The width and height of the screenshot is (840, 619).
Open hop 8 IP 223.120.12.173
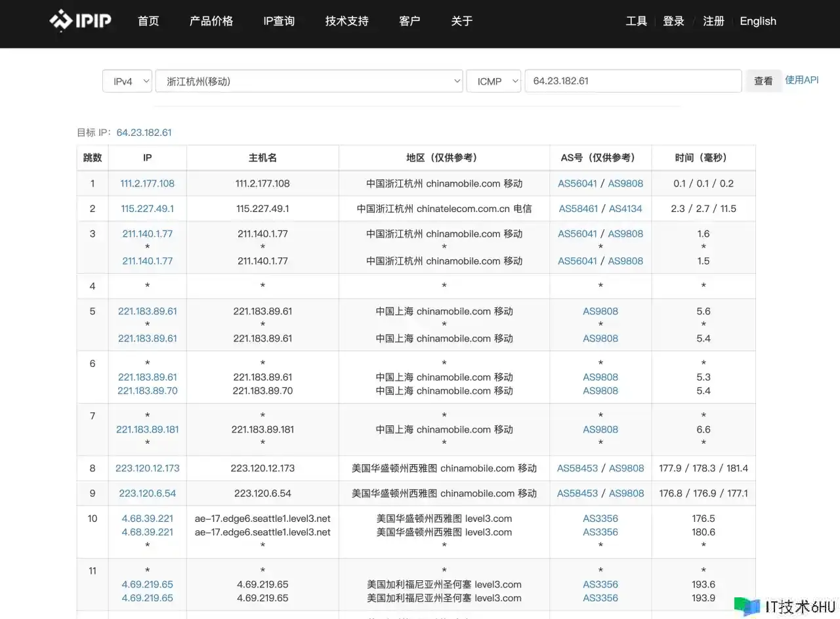(x=148, y=469)
